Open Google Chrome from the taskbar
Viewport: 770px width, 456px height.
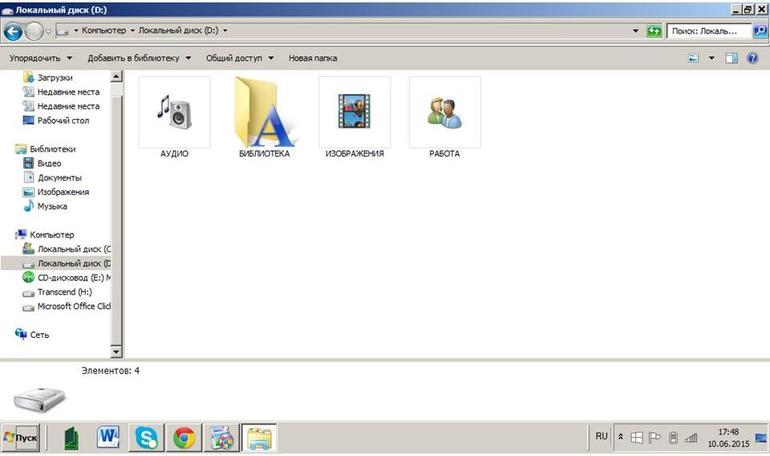coord(184,437)
